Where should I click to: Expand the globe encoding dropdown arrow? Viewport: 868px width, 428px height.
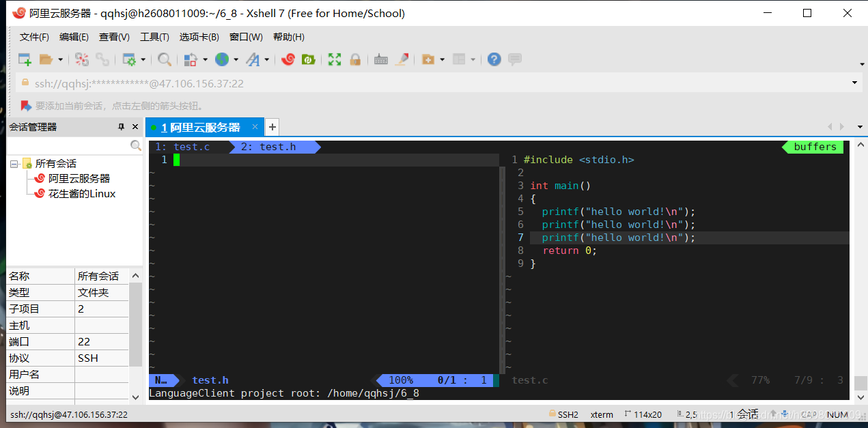pos(236,59)
